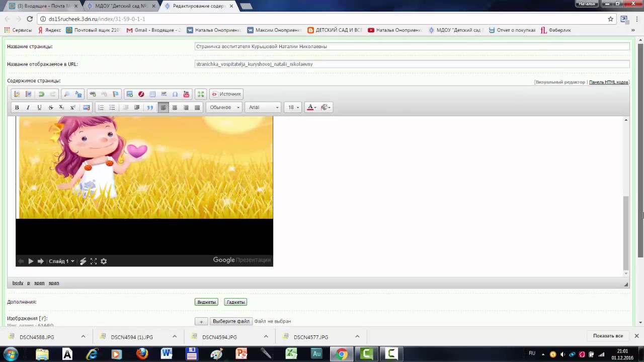Open Microsoft Word from the taskbar

[x=167, y=354]
